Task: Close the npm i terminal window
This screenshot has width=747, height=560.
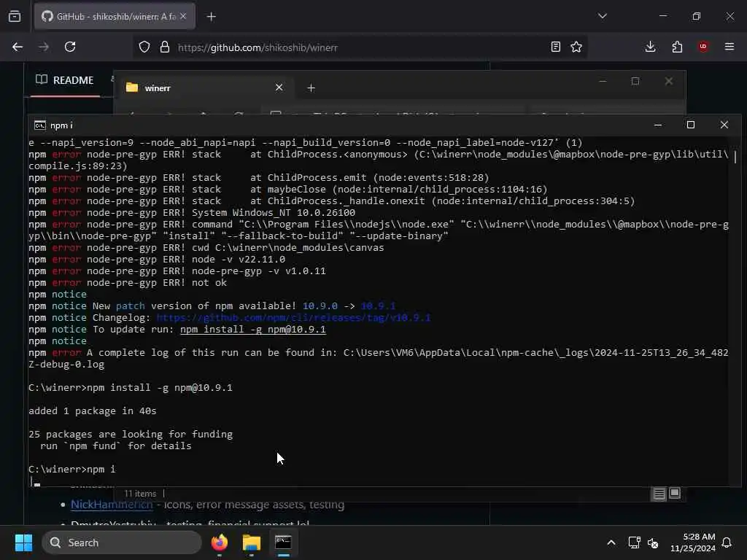Action: [724, 125]
